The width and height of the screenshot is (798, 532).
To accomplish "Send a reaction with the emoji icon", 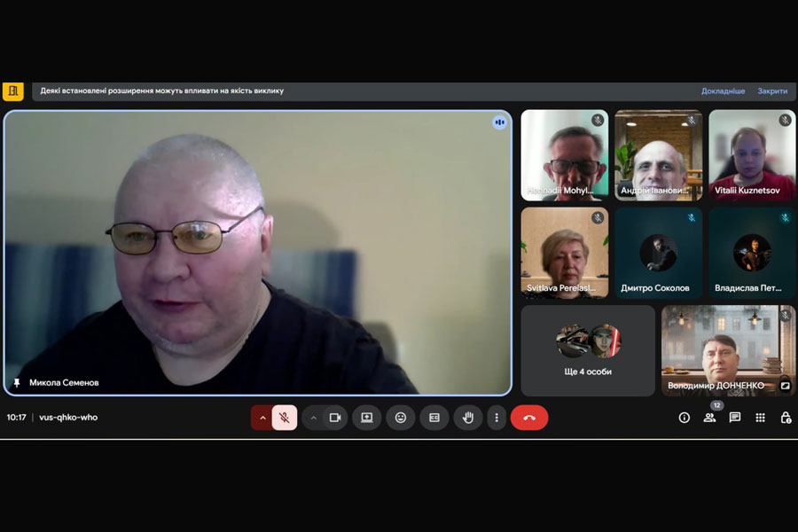I will [401, 418].
